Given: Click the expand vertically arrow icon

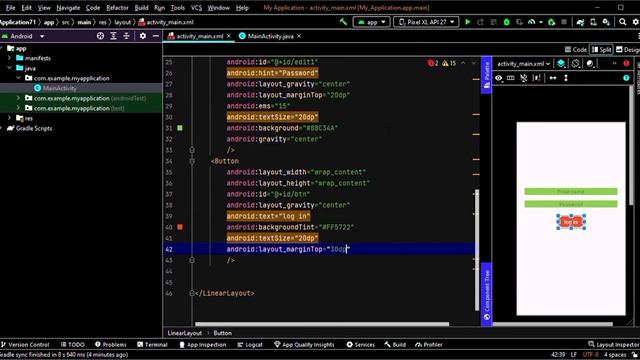Looking at the screenshot, I should pyautogui.click(x=566, y=78).
